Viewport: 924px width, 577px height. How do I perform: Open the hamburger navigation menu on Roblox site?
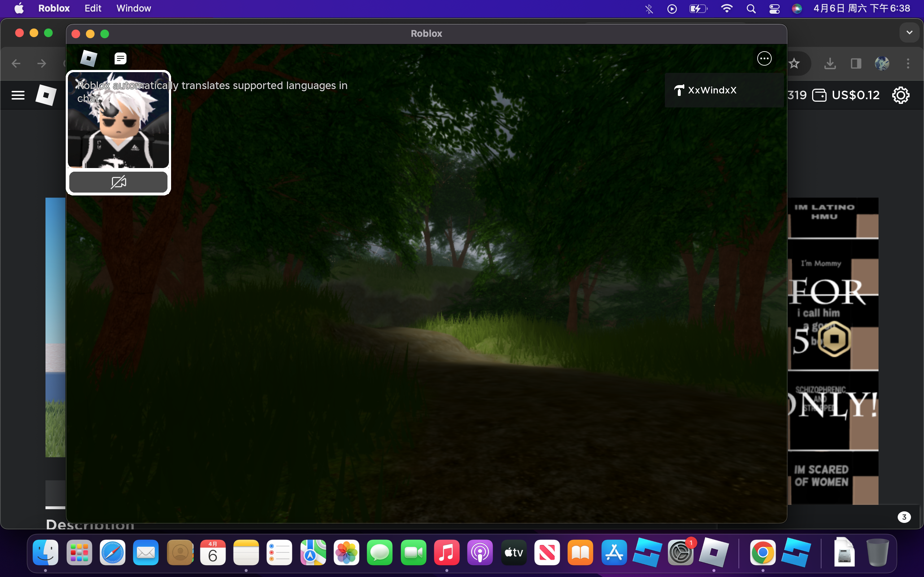click(18, 95)
